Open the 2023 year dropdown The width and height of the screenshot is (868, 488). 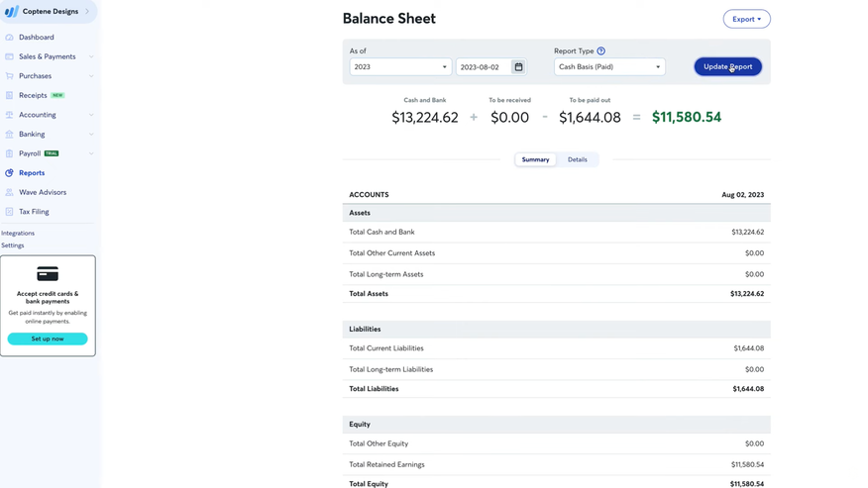point(400,67)
